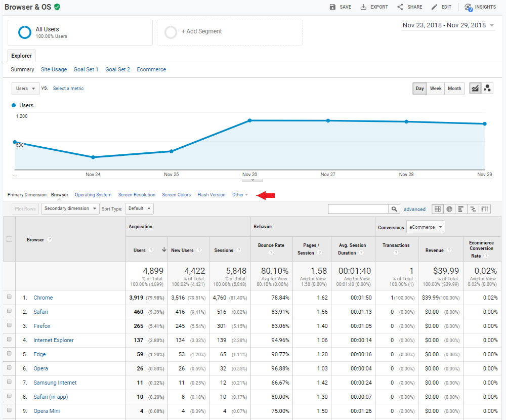This screenshot has width=506, height=420.
Task: Expand the Other primary dimension dropdown
Action: 239,194
